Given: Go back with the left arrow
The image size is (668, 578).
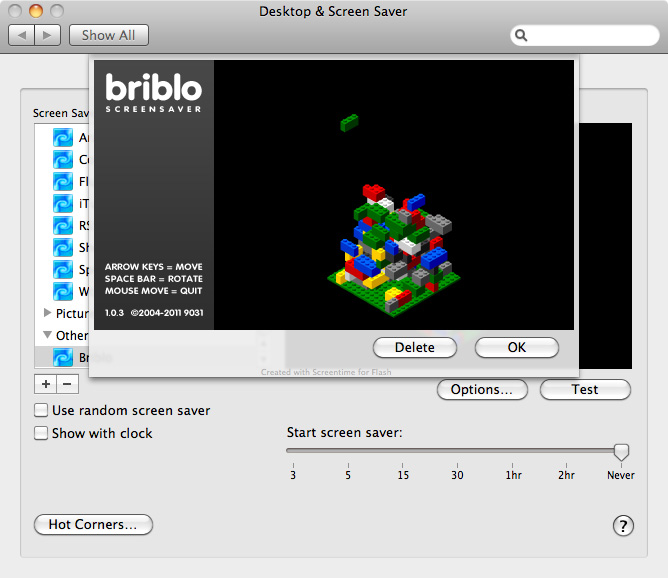Looking at the screenshot, I should click(22, 35).
